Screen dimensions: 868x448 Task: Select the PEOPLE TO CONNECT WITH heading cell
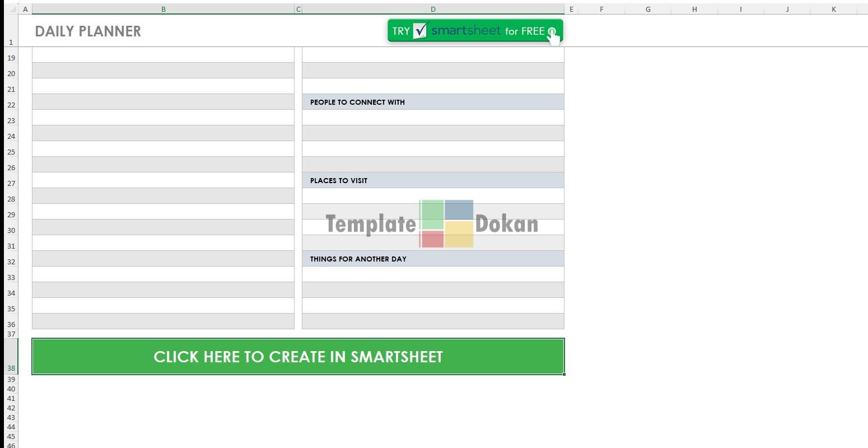click(433, 102)
